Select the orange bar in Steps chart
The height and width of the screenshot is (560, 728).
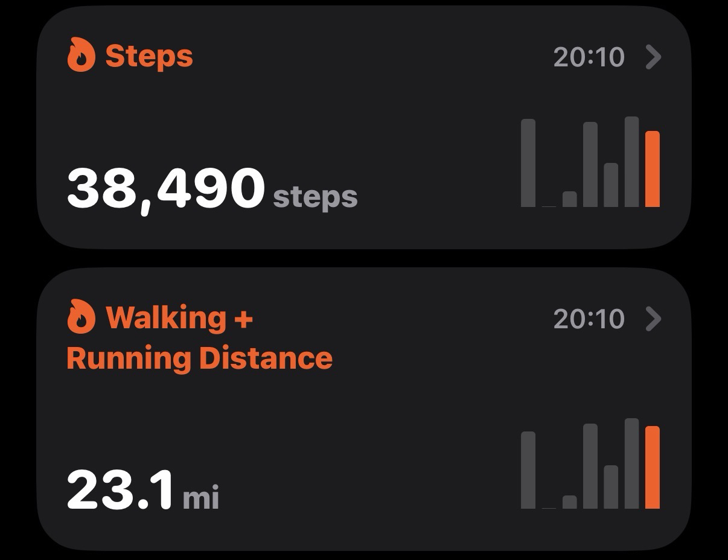click(653, 170)
